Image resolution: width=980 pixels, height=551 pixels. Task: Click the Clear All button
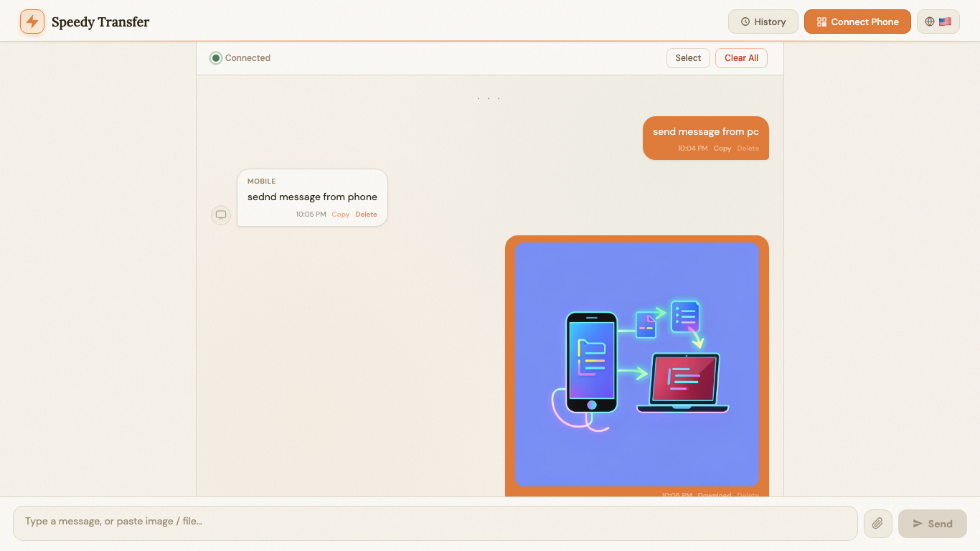coord(741,58)
